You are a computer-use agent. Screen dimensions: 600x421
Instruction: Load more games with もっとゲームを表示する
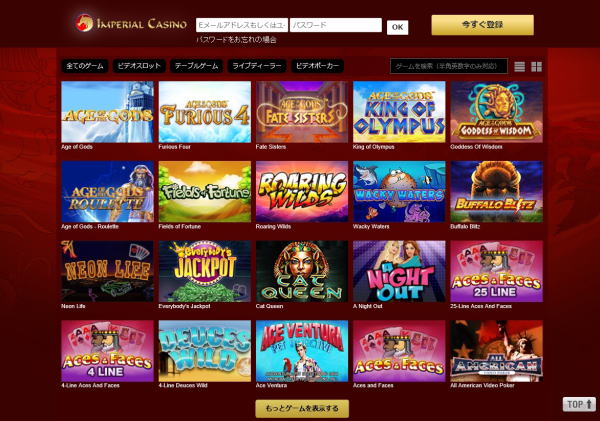[x=302, y=408]
